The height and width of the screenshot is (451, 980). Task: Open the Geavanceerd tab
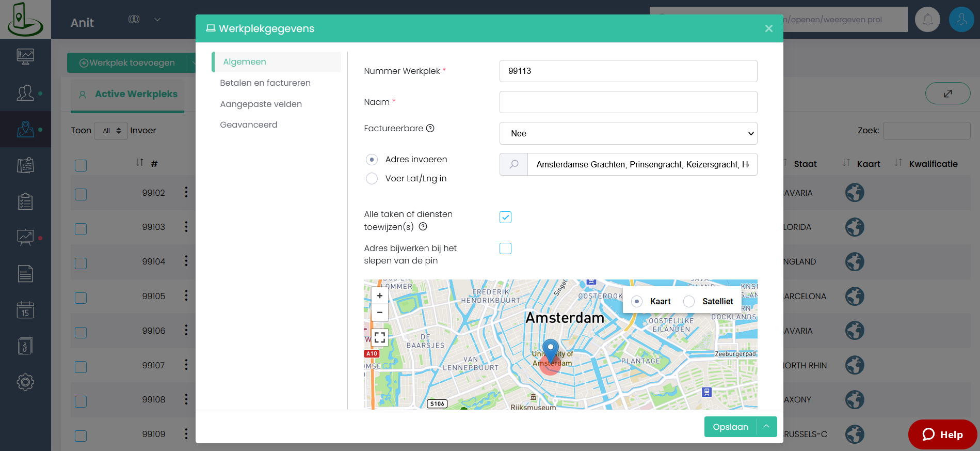pyautogui.click(x=249, y=125)
